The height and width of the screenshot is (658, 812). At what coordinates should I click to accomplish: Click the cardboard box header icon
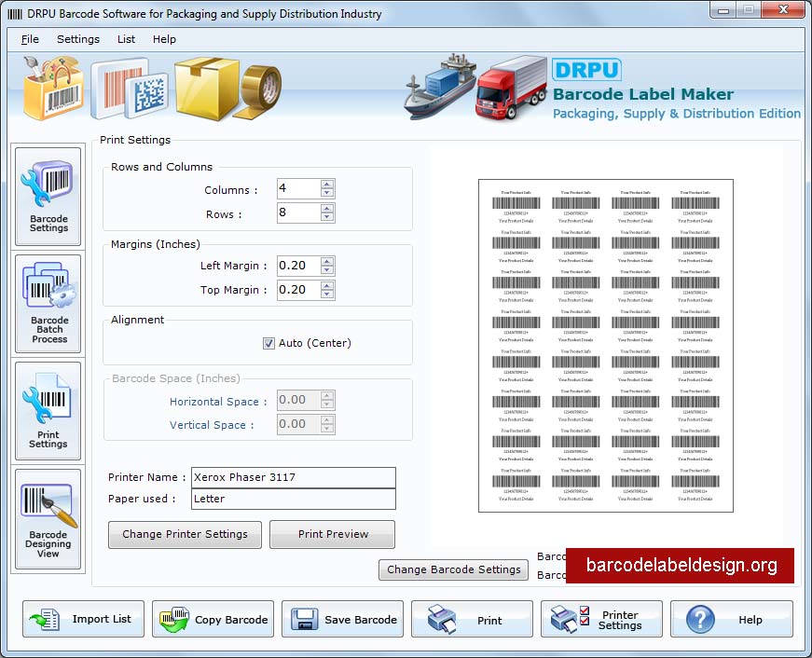207,88
